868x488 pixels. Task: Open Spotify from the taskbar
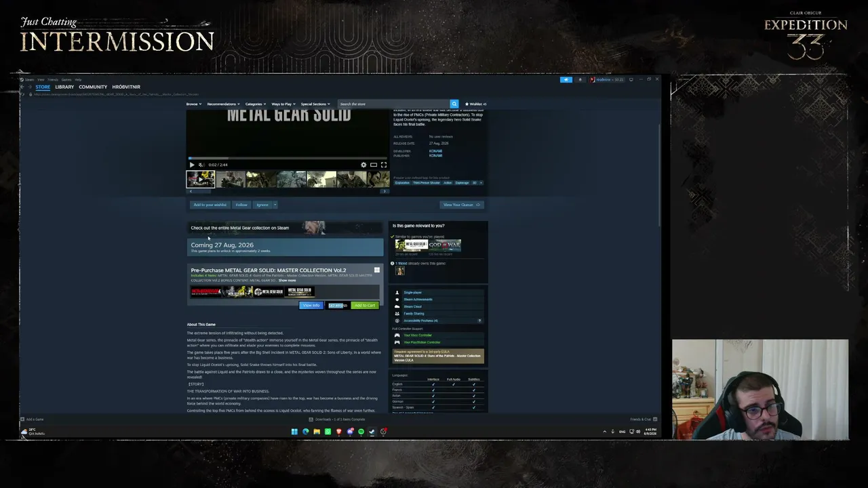[x=361, y=432]
